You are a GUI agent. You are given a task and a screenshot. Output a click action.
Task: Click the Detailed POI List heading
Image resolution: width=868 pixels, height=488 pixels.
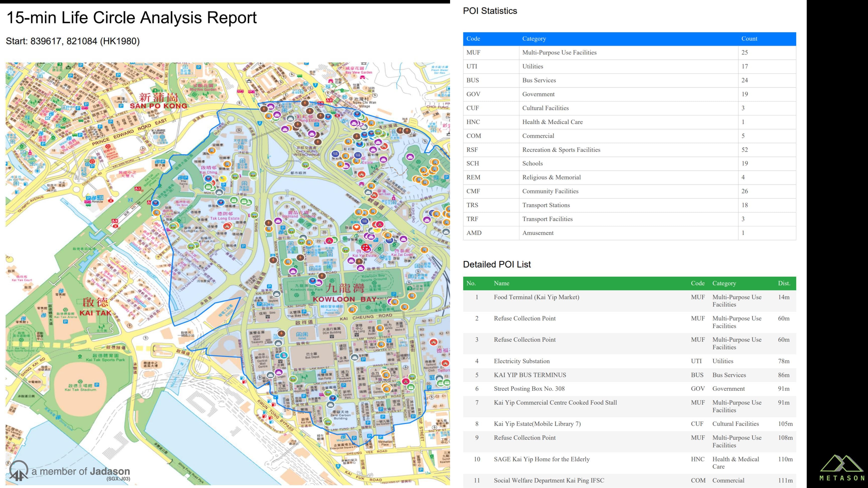pos(497,264)
